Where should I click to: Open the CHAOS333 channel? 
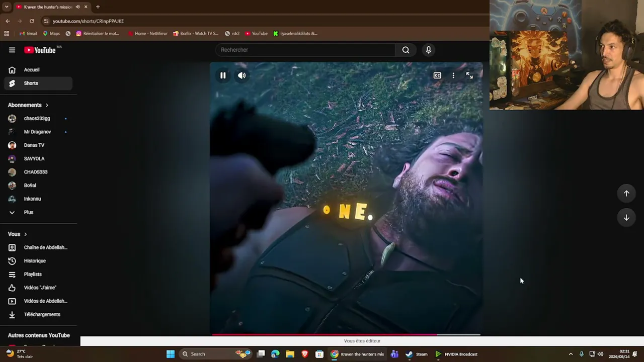tap(38, 172)
